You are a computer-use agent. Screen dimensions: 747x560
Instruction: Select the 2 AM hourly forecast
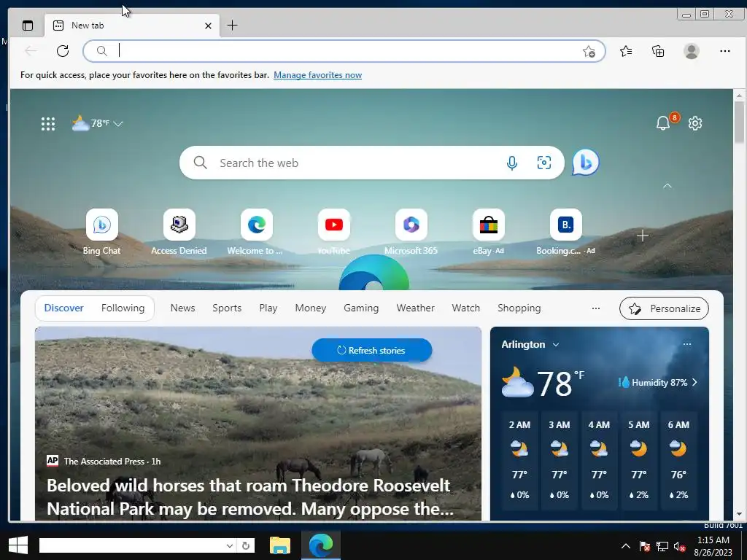coord(519,461)
